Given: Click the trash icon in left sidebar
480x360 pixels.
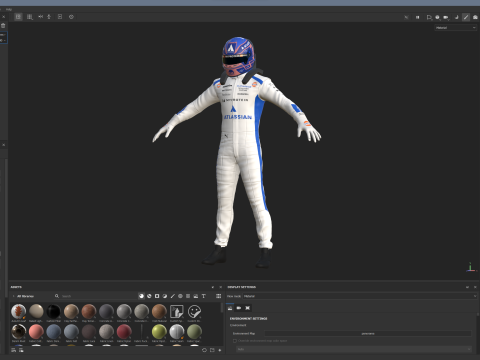Looking at the screenshot, I should pyautogui.click(x=3, y=26).
